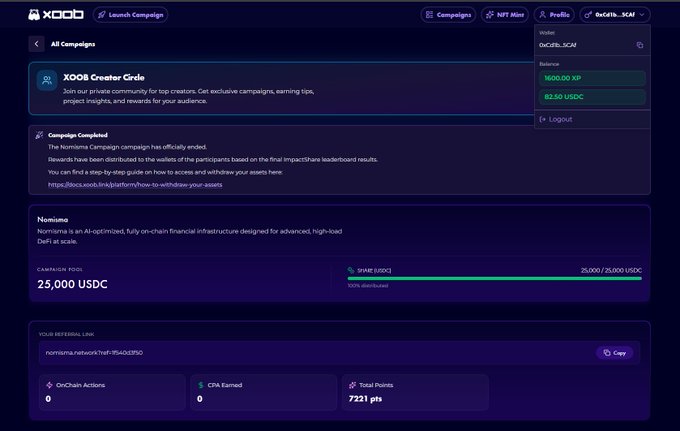Viewport: 680px width, 431px height.
Task: Click the grid icon in Campaigns
Action: point(429,15)
